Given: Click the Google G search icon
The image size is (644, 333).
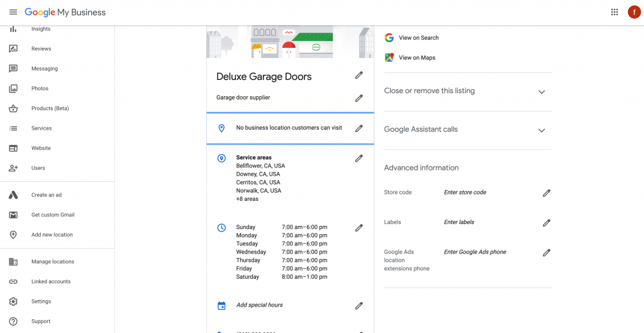Looking at the screenshot, I should coord(389,38).
